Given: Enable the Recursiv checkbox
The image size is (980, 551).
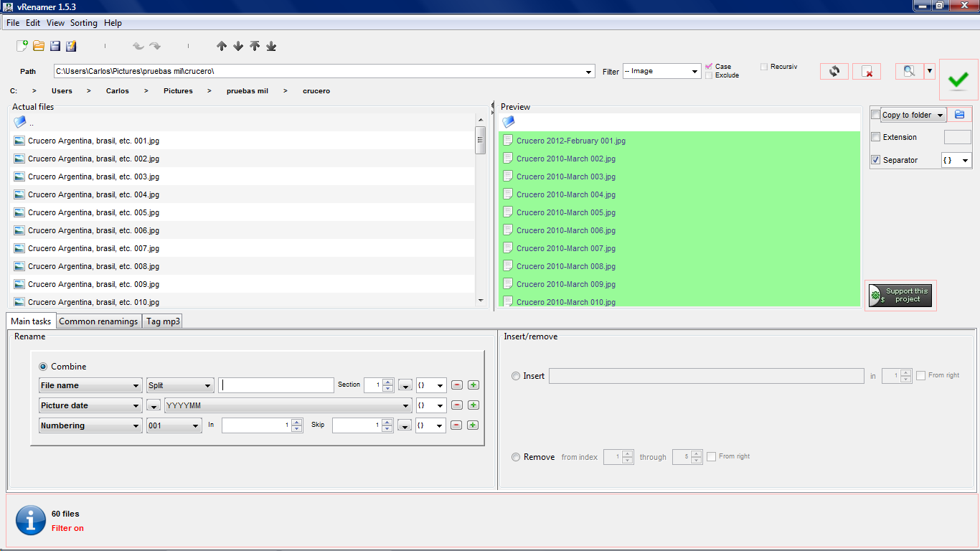Looking at the screenshot, I should [764, 67].
